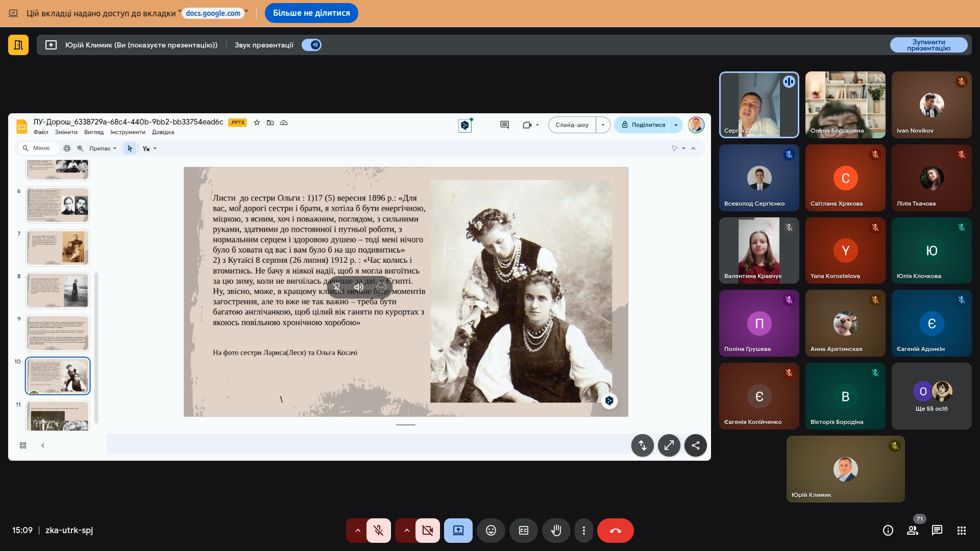980x551 pixels.
Task: Open the chat with everyone panel
Action: tap(937, 531)
